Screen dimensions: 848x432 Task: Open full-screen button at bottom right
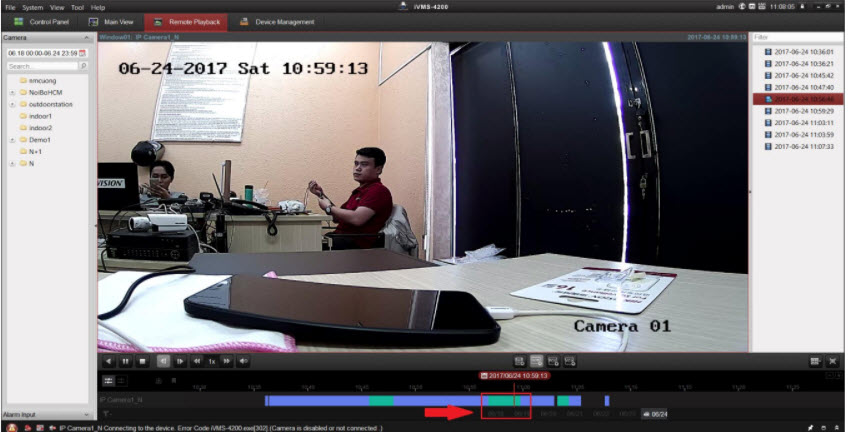click(832, 360)
